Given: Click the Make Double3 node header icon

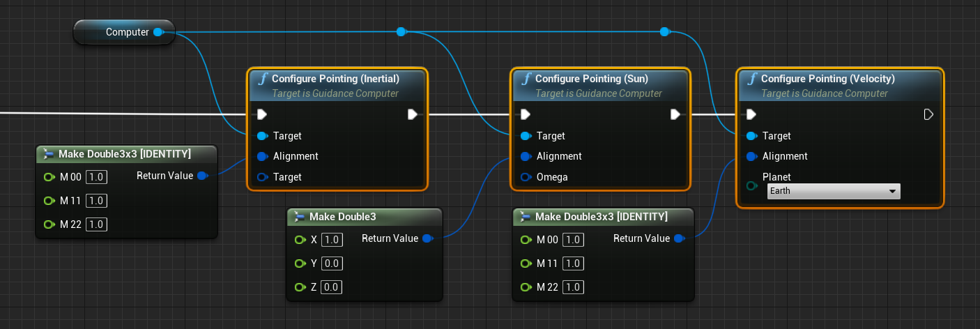Looking at the screenshot, I should click(x=300, y=217).
